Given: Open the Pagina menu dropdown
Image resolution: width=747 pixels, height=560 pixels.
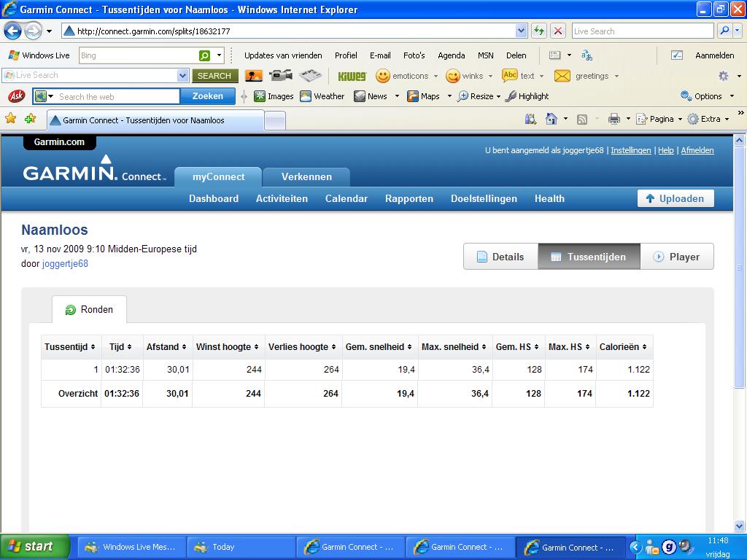Looking at the screenshot, I should [x=680, y=119].
